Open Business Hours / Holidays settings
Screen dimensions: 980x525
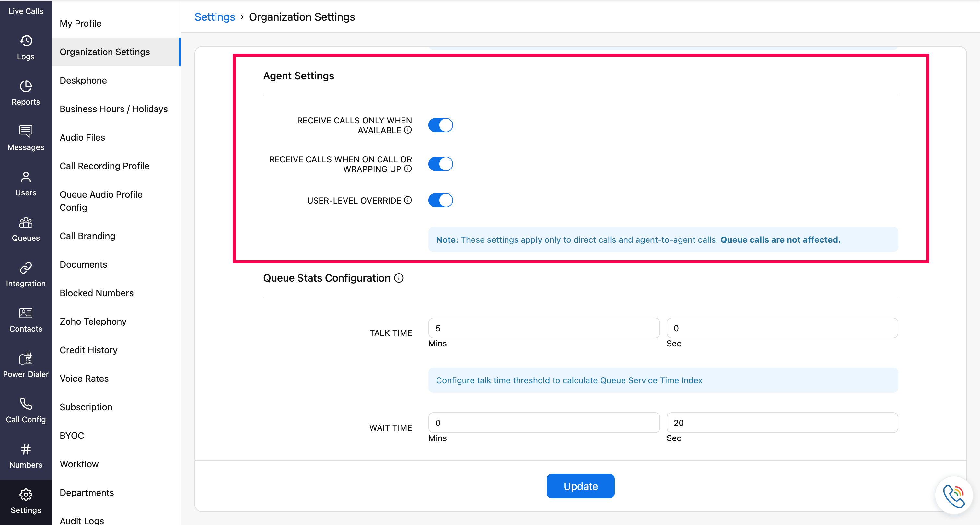[114, 109]
